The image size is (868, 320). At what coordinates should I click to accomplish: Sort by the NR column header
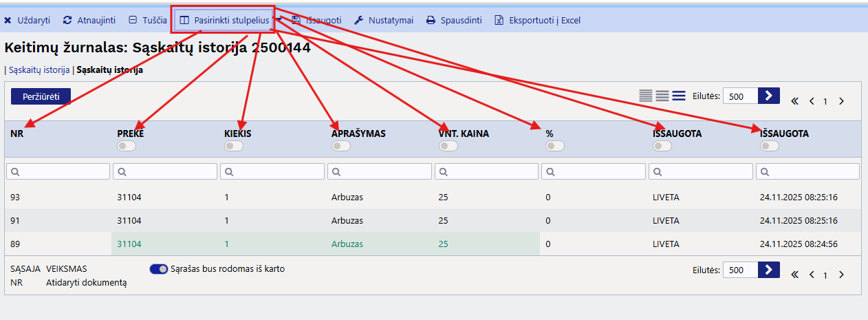point(17,134)
